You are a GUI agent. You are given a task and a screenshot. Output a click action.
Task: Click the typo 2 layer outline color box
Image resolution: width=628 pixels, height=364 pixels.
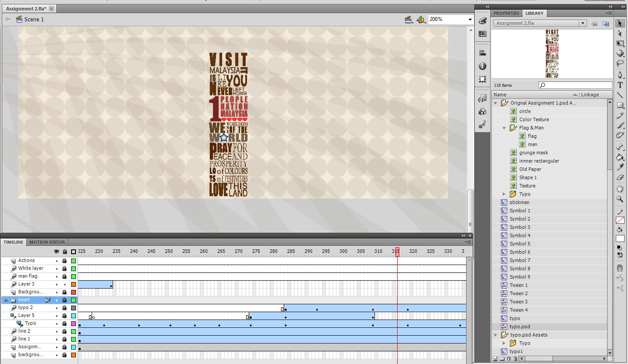[x=73, y=308]
